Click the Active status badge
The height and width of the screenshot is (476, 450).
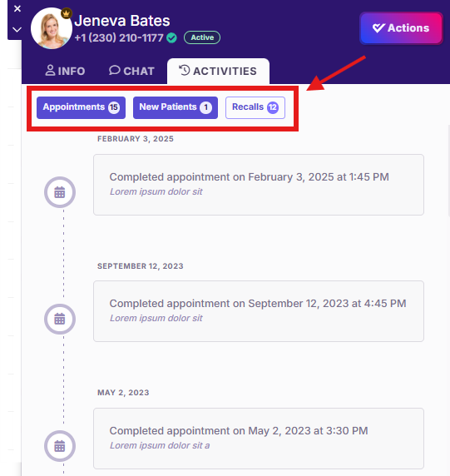202,37
